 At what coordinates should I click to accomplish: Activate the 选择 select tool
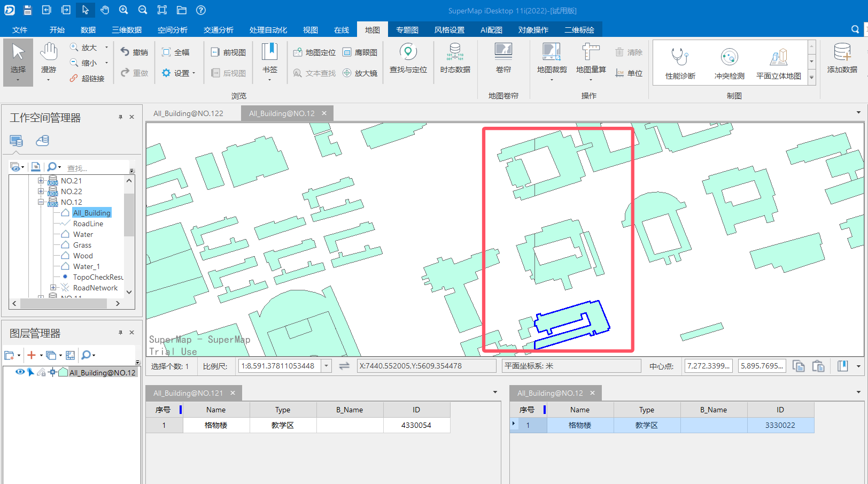tap(18, 62)
